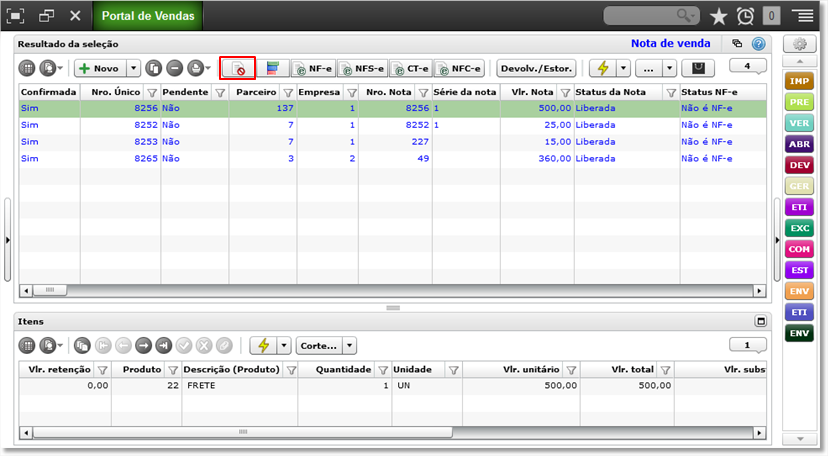
Task: Click the notification counter showing 0
Action: pyautogui.click(x=771, y=16)
